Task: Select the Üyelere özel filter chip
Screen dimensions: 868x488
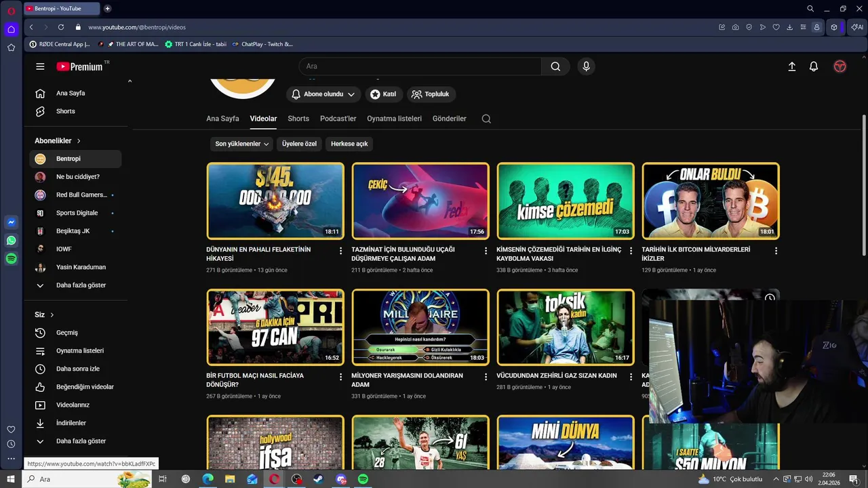Action: point(299,144)
